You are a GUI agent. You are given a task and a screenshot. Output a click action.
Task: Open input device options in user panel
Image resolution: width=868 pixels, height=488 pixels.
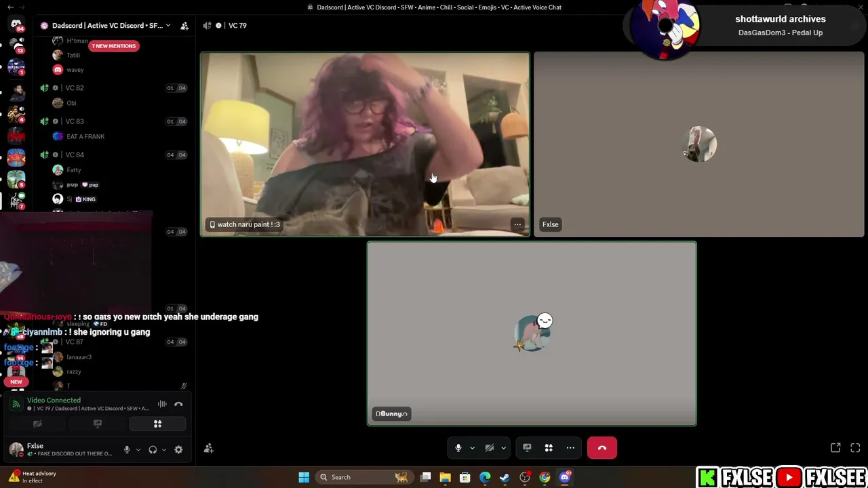[x=138, y=450]
